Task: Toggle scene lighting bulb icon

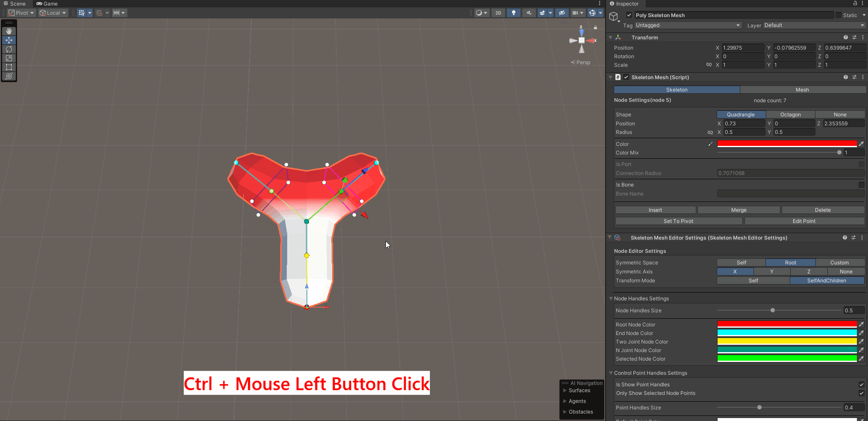Action: (x=514, y=13)
